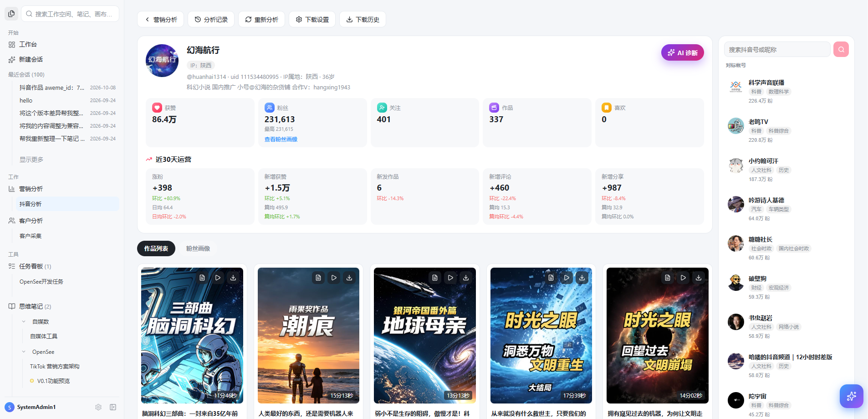This screenshot has height=419, width=868.
Task: Open 分析记录 history
Action: click(x=211, y=20)
